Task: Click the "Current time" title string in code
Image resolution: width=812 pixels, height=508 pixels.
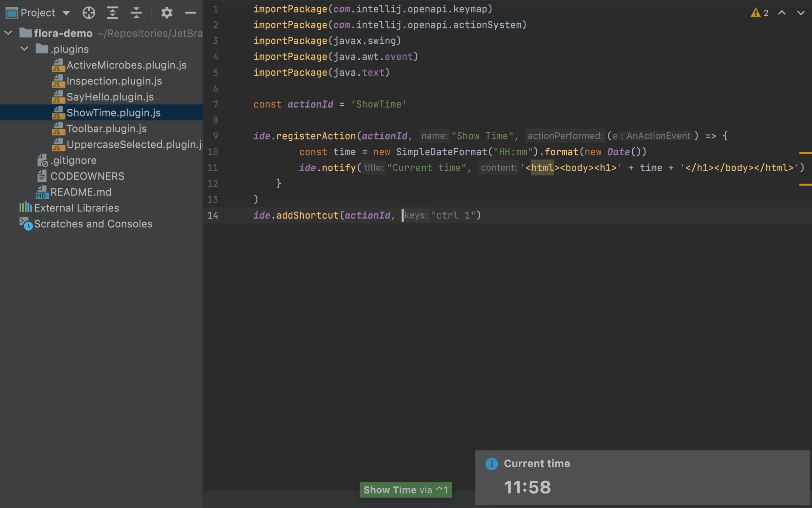Action: coord(427,168)
